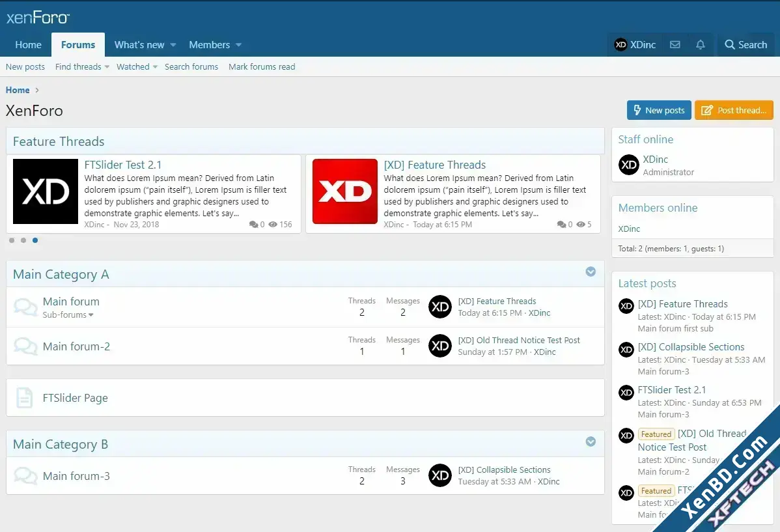
Task: Open the Main forum-3 link
Action: tap(76, 476)
